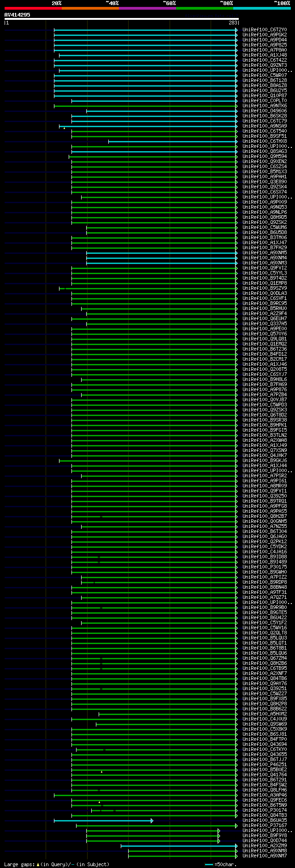Open hit UniRef100_Q9ZNT3
Screen dimensions: 295x868
265,65
